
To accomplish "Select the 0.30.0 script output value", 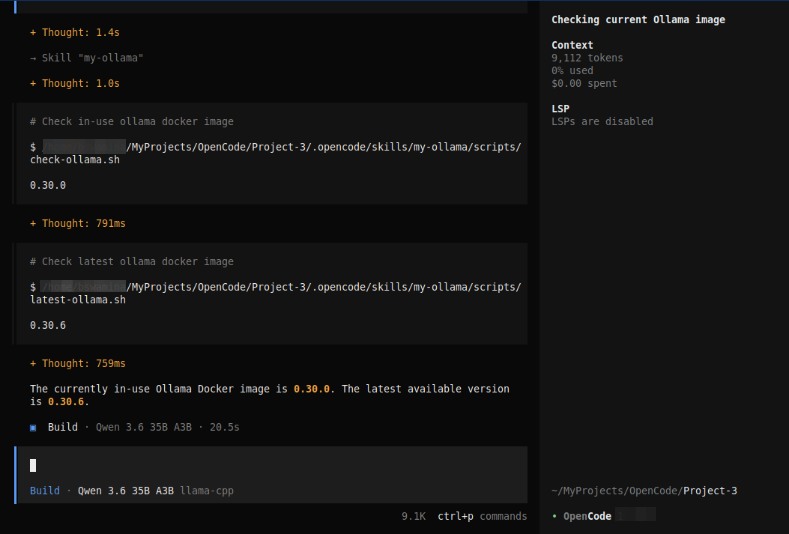I will click(48, 185).
